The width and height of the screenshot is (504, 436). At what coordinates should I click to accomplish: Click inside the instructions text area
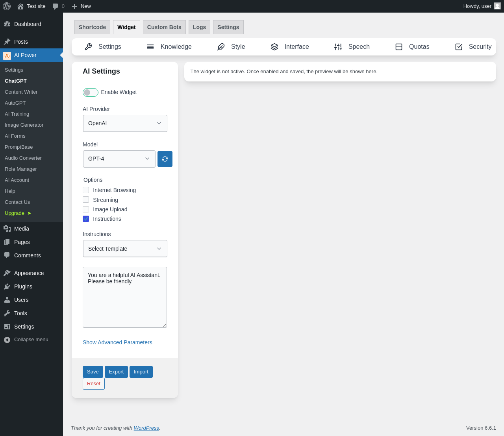click(125, 297)
